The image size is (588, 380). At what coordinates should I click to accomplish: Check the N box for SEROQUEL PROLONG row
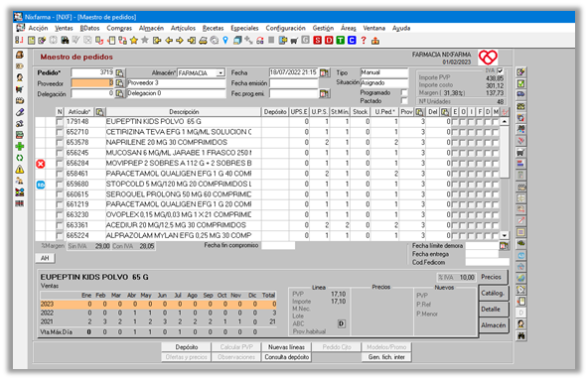coord(60,194)
